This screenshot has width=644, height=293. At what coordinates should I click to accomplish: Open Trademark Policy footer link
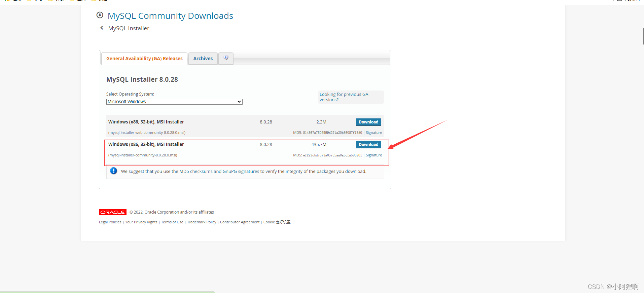pyautogui.click(x=202, y=222)
